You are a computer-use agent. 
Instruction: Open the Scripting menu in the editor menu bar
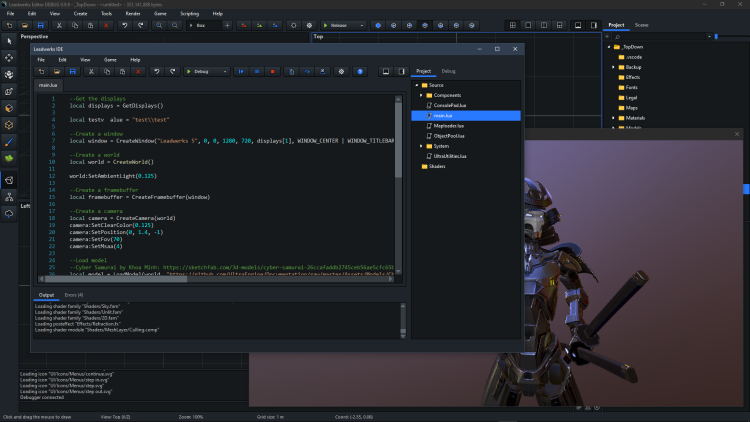click(x=189, y=13)
